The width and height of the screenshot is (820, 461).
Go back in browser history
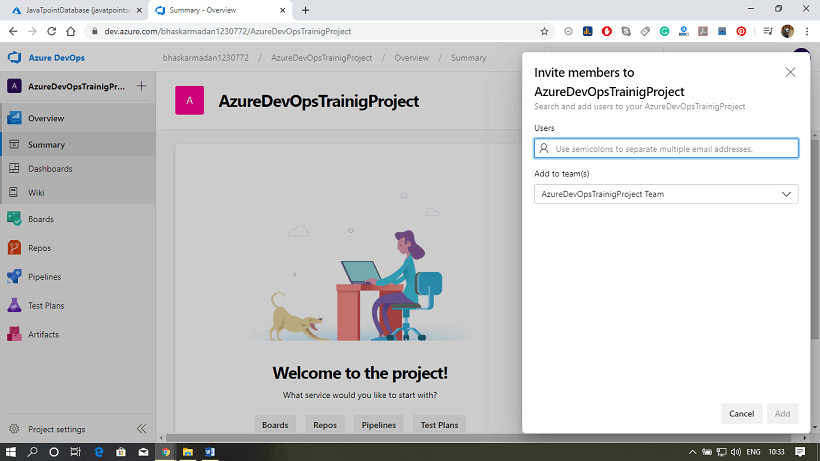[x=13, y=31]
